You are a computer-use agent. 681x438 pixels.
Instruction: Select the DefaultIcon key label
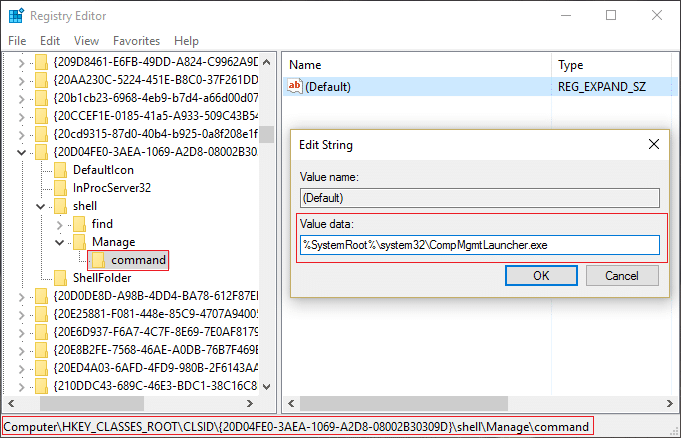pyautogui.click(x=103, y=170)
